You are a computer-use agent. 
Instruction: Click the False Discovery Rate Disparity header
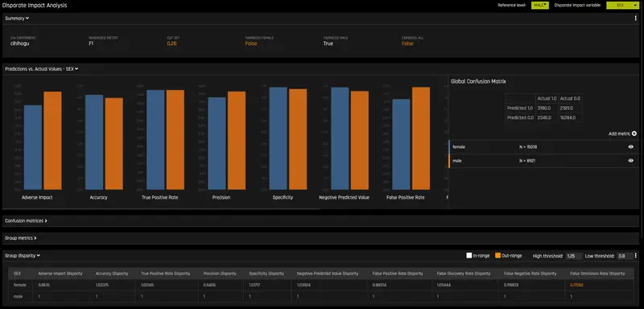(x=464, y=274)
